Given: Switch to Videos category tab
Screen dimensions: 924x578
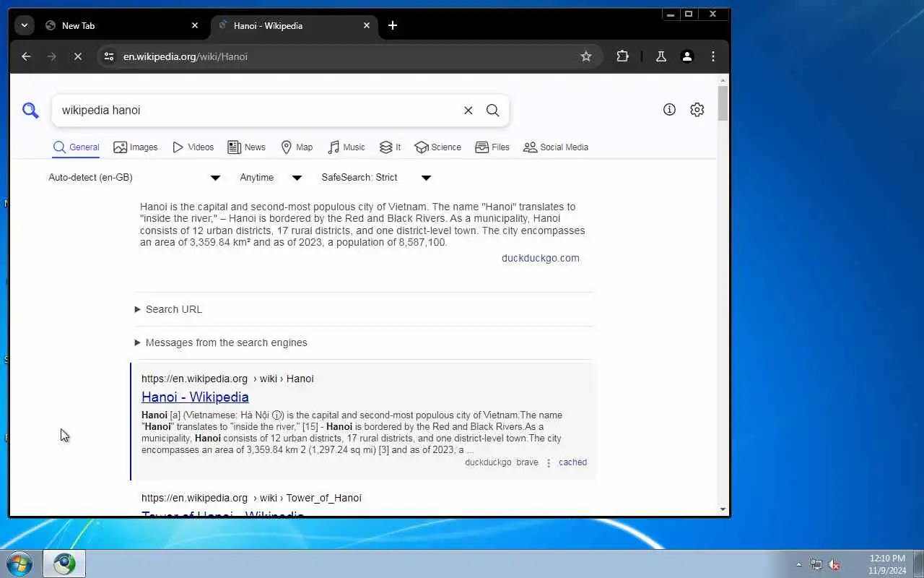Looking at the screenshot, I should [193, 147].
